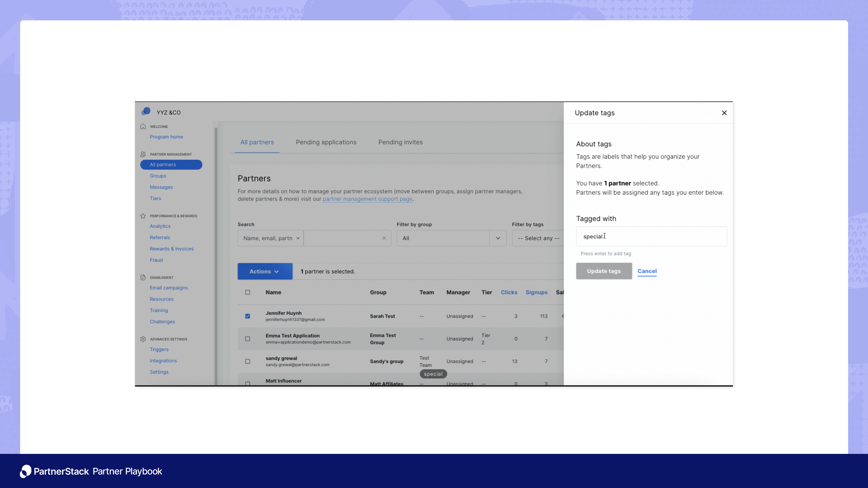This screenshot has width=868, height=488.
Task: Click the Enablement document icon
Action: point(143,277)
